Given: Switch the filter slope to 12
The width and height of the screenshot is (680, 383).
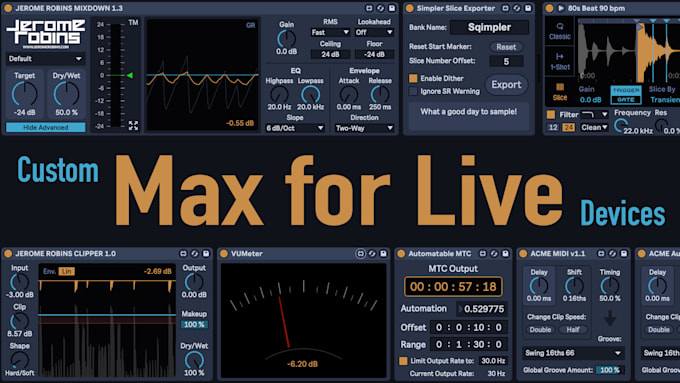Looking at the screenshot, I should (553, 128).
